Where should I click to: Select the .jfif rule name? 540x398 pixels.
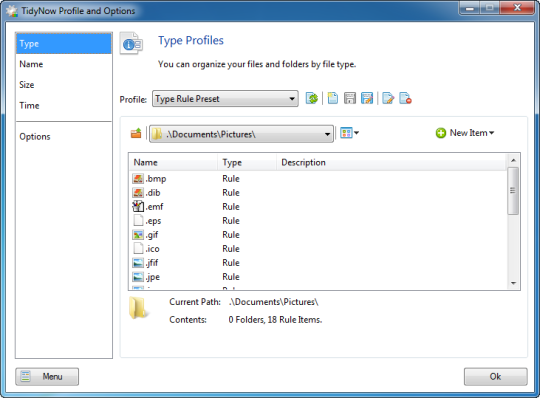tap(152, 263)
